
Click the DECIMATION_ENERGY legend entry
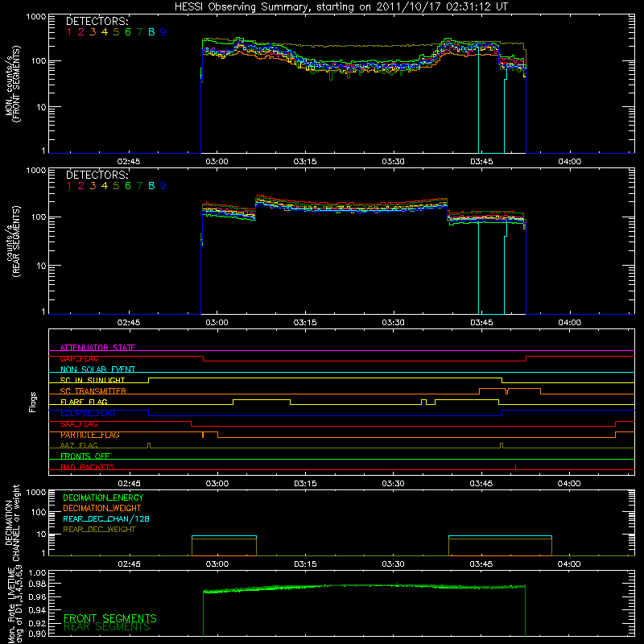pos(103,497)
